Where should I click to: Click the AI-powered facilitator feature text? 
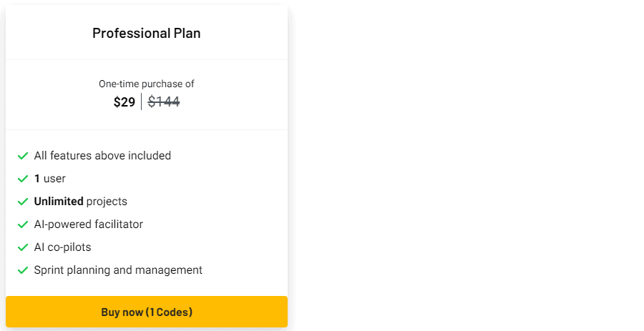[x=89, y=224]
